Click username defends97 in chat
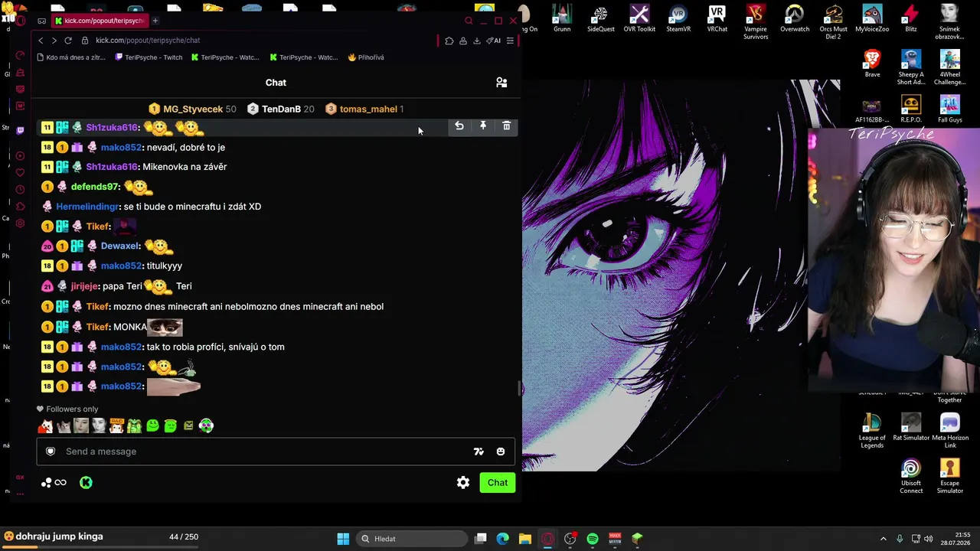Image resolution: width=980 pixels, height=551 pixels. pos(95,187)
